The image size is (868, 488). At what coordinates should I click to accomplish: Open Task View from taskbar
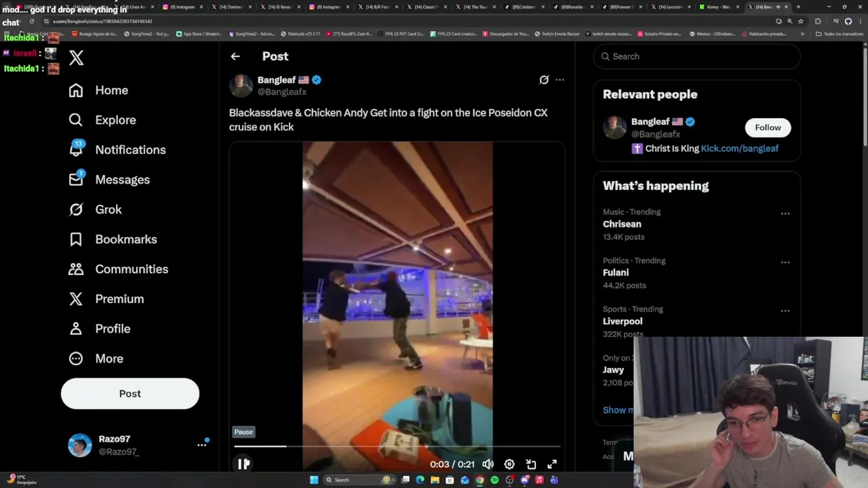406,480
